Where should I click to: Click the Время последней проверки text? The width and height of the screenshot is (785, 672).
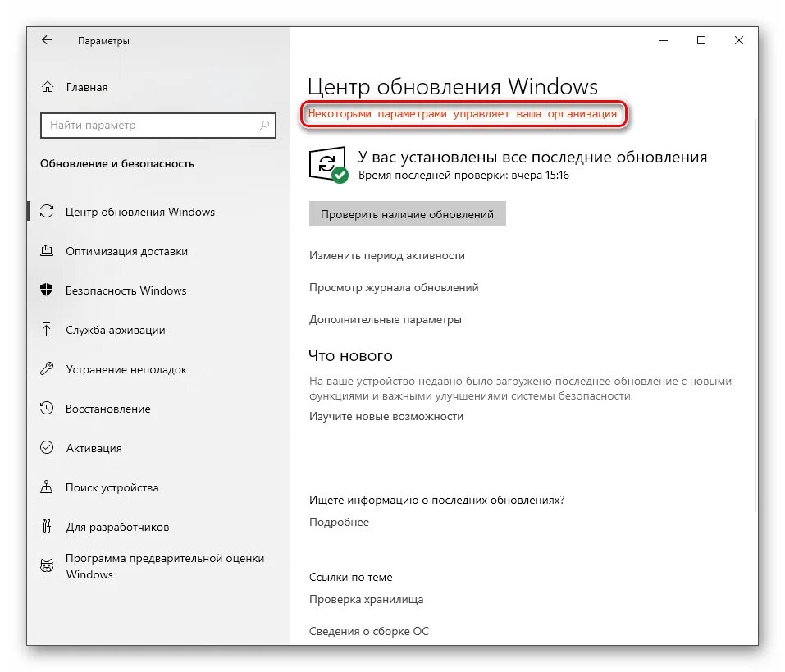(463, 176)
